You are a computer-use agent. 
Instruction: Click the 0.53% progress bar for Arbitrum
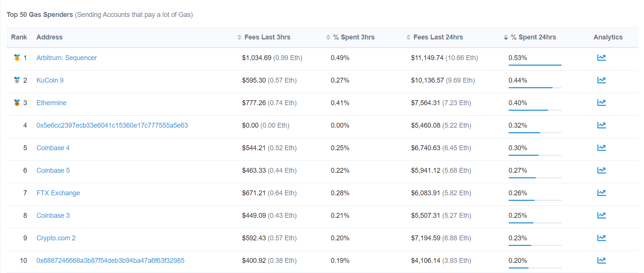[x=535, y=65]
